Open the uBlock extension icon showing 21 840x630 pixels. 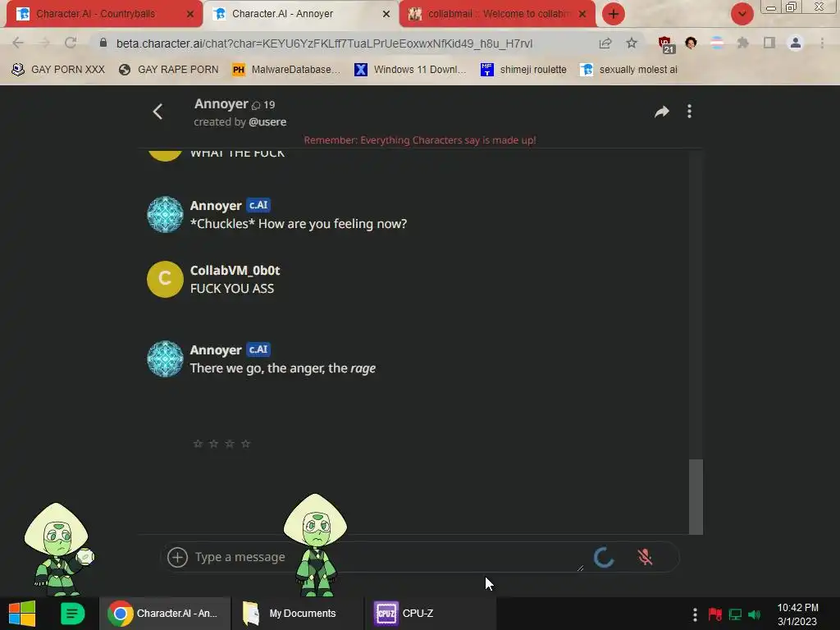coord(666,44)
